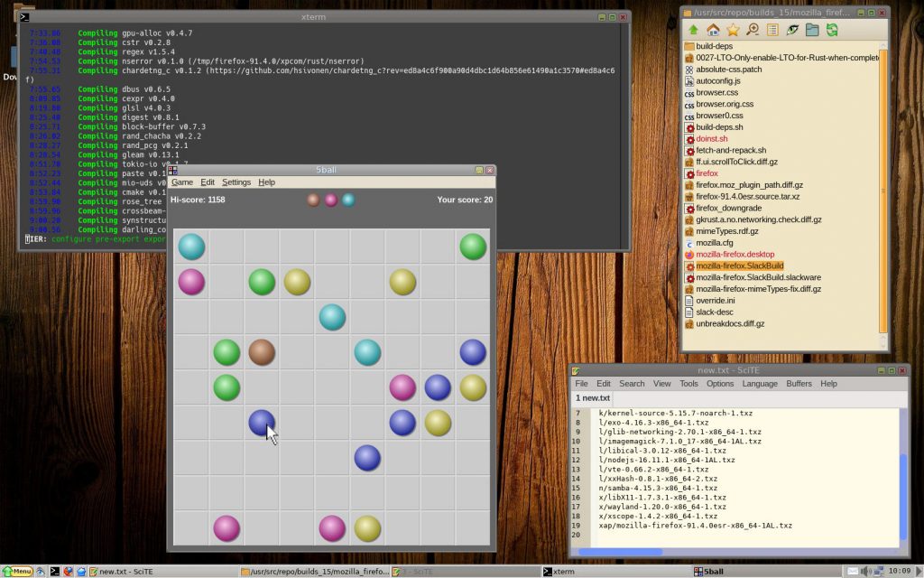This screenshot has height=578, width=924.
Task: Create a new folder in file manager
Action: (813, 30)
